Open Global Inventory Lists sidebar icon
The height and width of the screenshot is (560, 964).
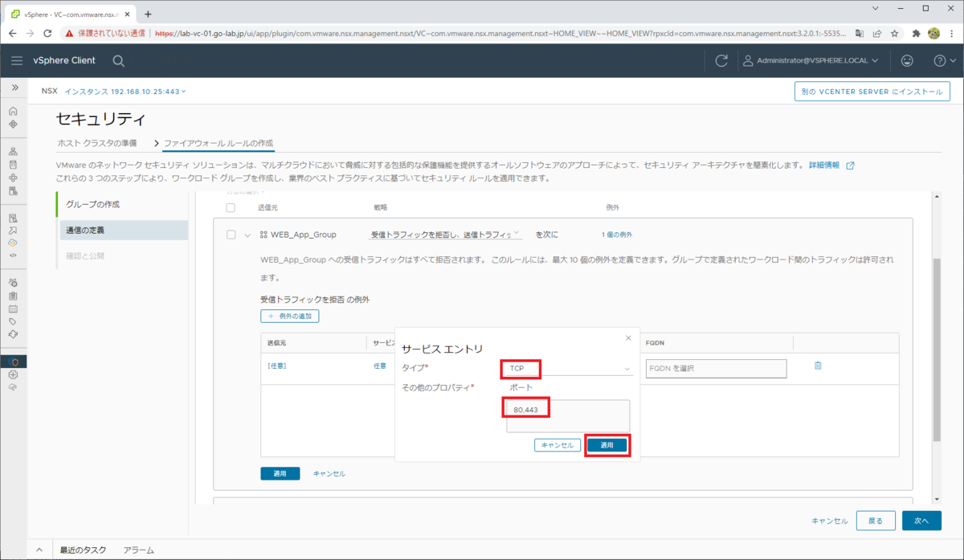[13, 191]
